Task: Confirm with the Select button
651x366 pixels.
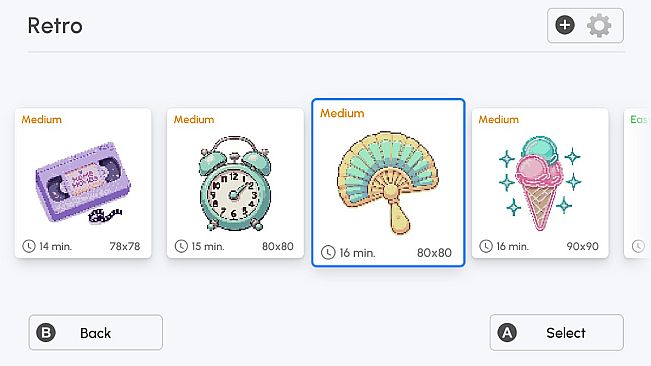Action: pyautogui.click(x=556, y=332)
